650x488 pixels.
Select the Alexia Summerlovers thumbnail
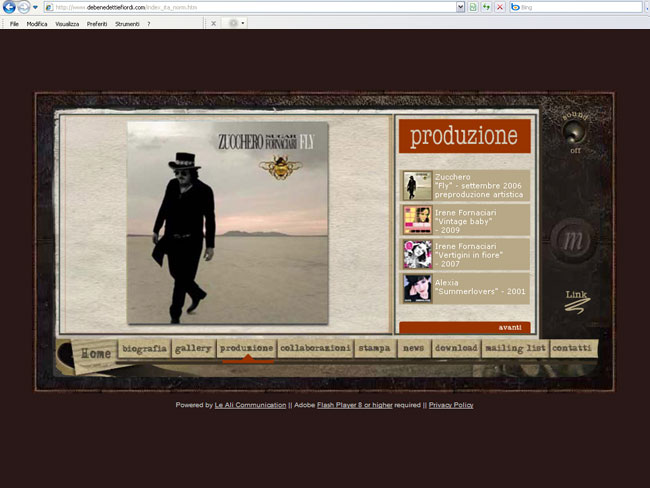(x=417, y=289)
